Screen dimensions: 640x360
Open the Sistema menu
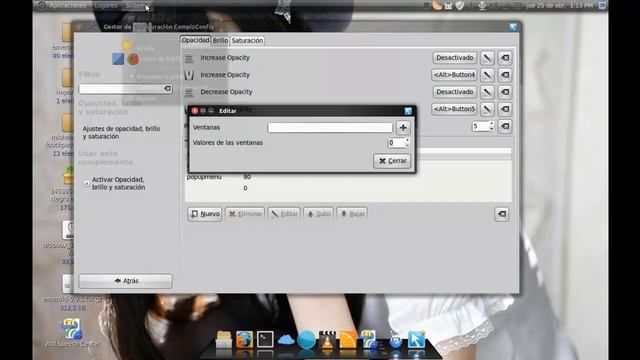136,5
